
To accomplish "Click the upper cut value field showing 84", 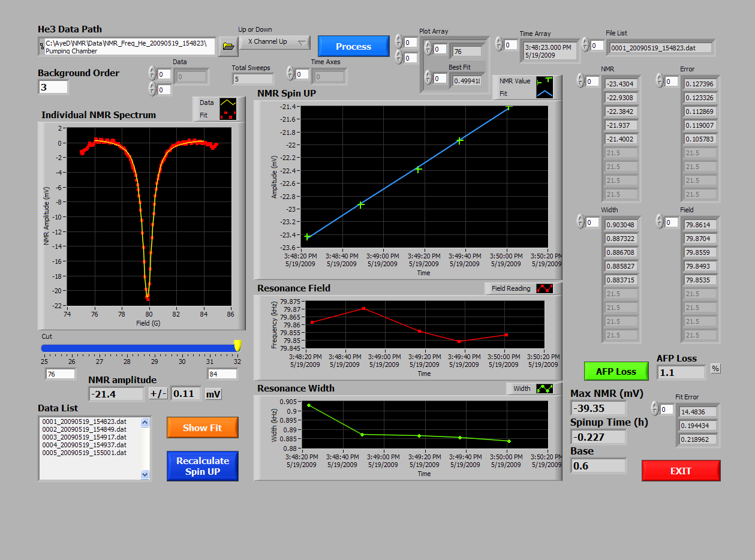I will 222,374.
